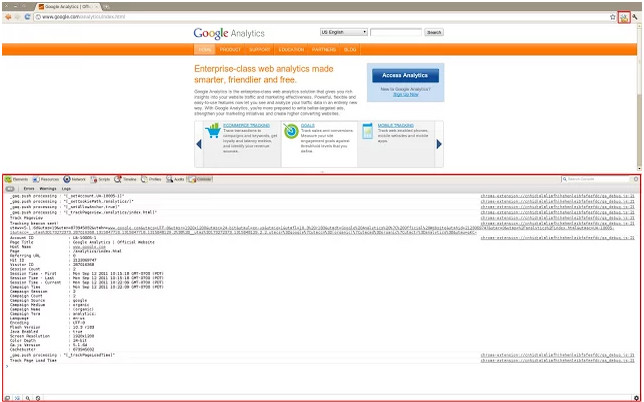Open the Resources panel in DevTools
Image resolution: width=644 pixels, height=402 pixels.
(x=46, y=179)
